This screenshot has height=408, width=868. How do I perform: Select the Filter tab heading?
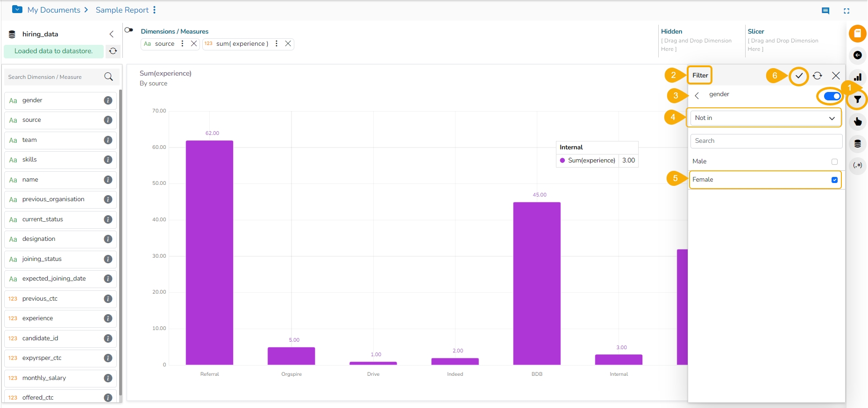coord(700,75)
